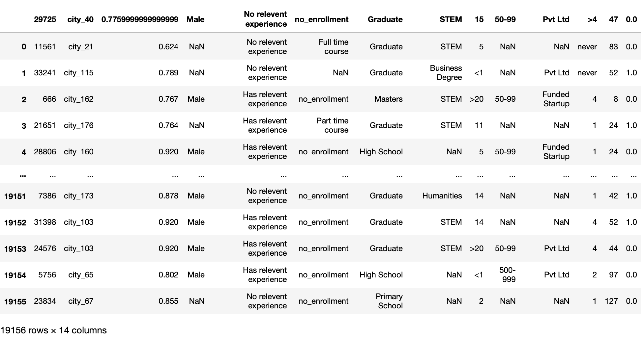
Task: Click the 127 value cell
Action: point(611,301)
